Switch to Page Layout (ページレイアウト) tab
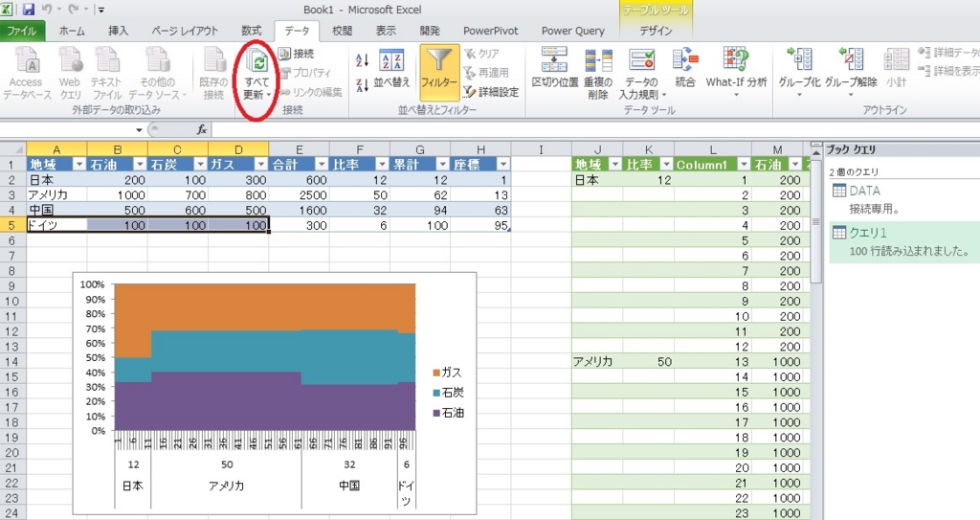 click(x=185, y=31)
